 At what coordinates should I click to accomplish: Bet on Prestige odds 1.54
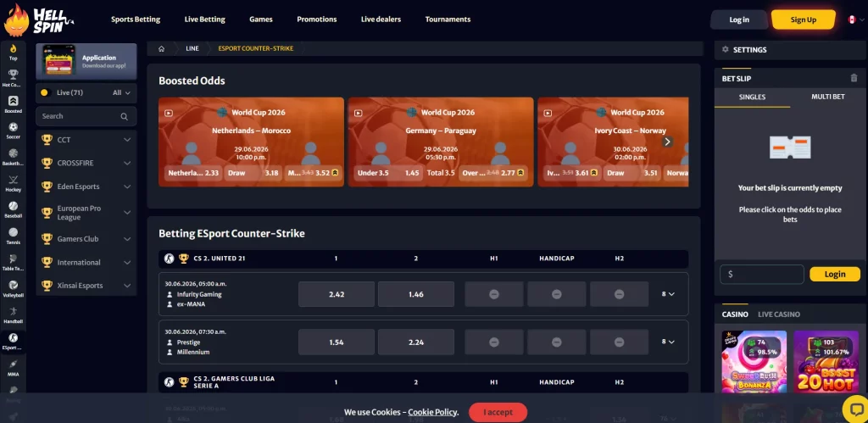(x=337, y=342)
